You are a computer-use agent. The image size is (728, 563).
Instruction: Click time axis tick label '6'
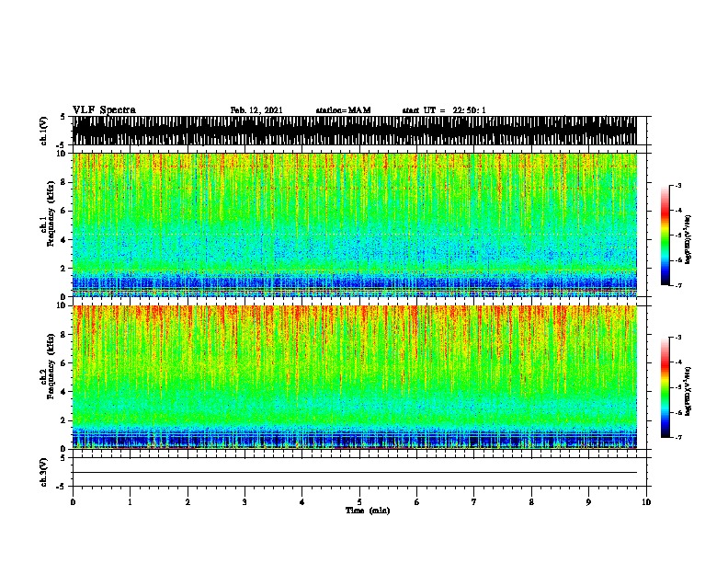[x=417, y=502]
